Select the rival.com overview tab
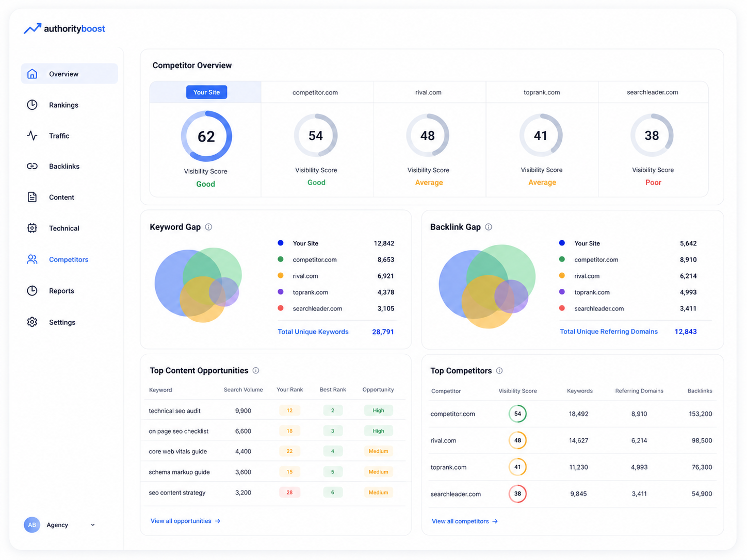This screenshot has height=560, width=747. click(428, 93)
